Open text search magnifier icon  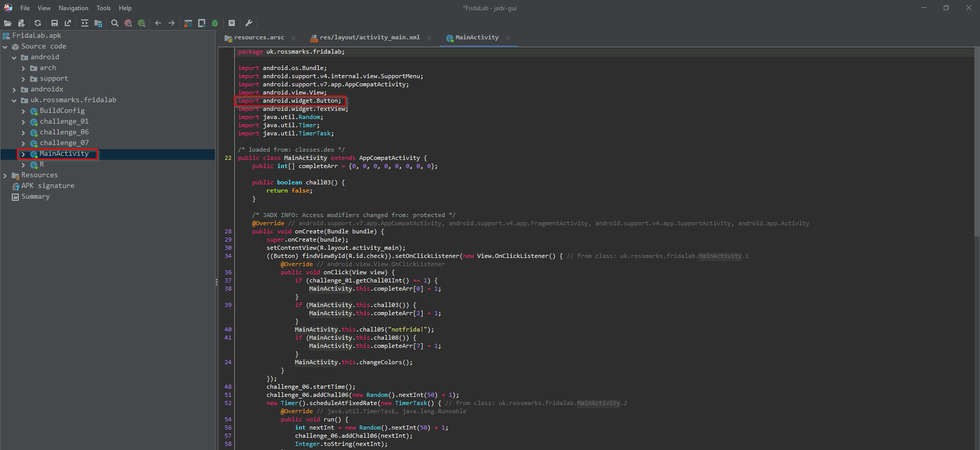[x=115, y=23]
